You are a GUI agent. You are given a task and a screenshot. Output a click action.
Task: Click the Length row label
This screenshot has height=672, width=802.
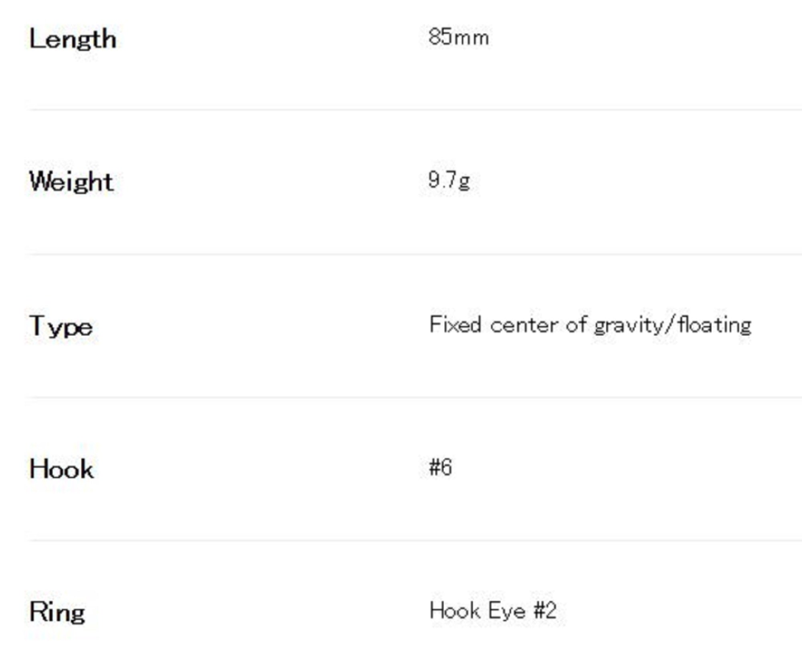pos(73,40)
